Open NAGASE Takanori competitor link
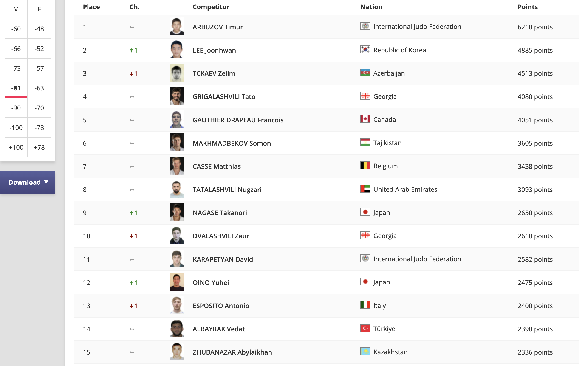This screenshot has height=366, width=588. 220,213
